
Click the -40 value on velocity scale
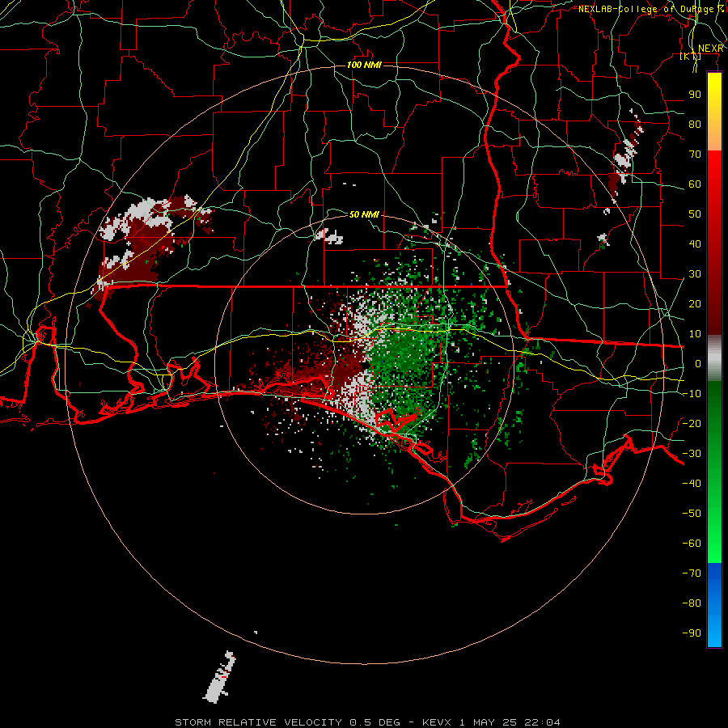click(x=692, y=484)
